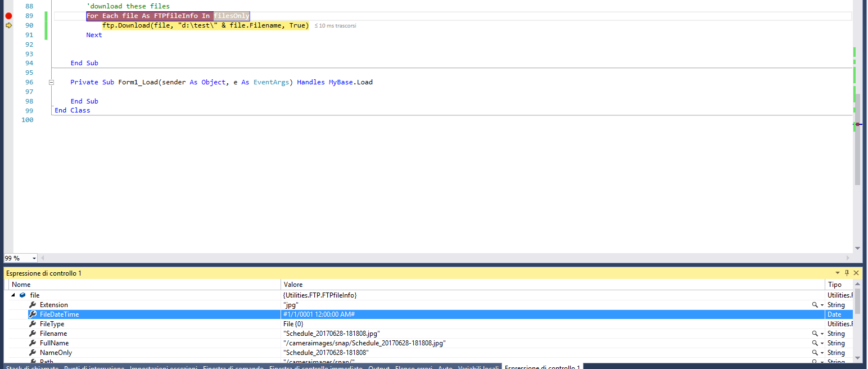Click the Valore column header
The height and width of the screenshot is (369, 868).
click(293, 285)
